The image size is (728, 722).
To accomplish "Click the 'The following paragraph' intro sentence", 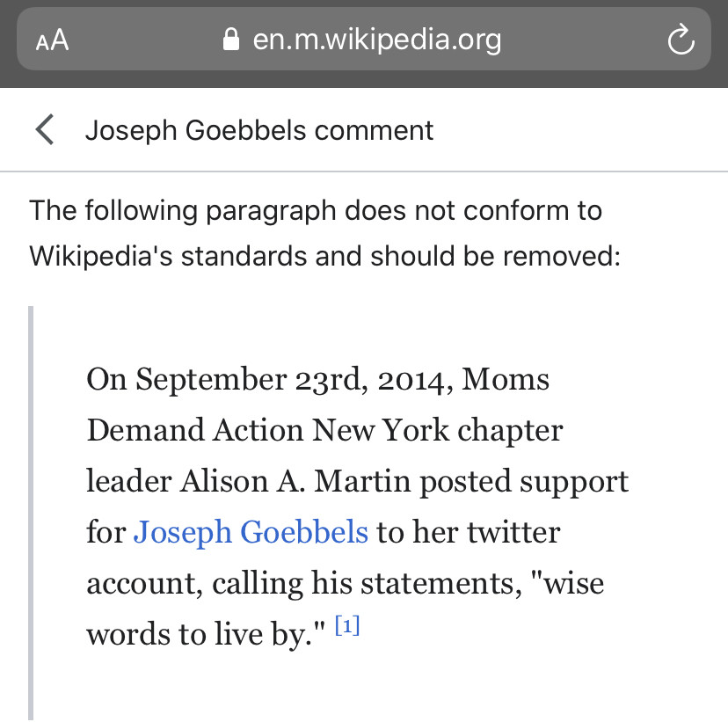I will [325, 233].
